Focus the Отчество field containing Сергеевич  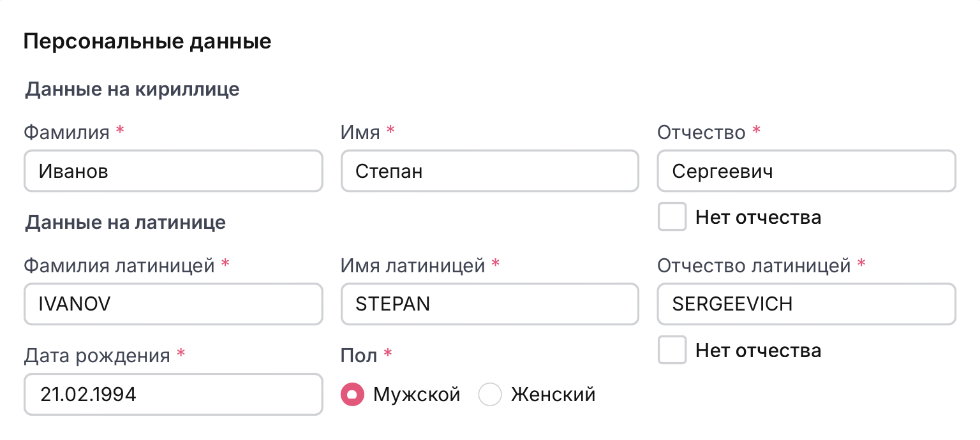coord(806,171)
